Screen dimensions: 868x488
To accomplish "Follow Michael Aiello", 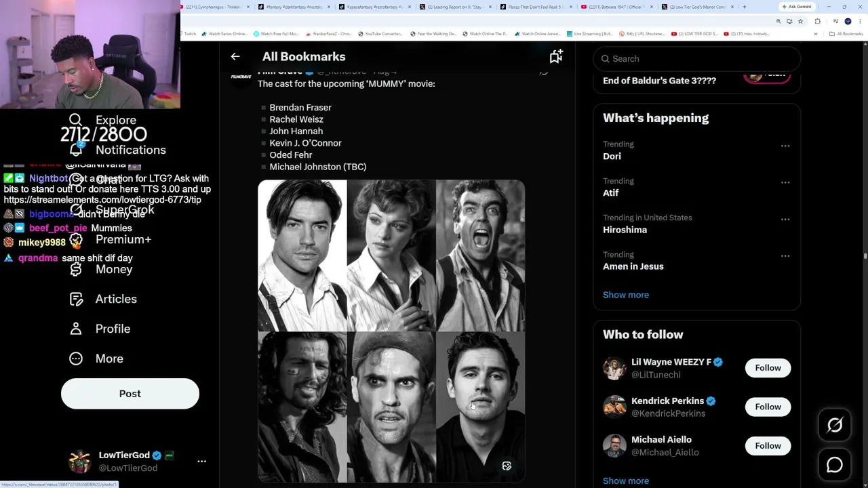I will 768,446.
